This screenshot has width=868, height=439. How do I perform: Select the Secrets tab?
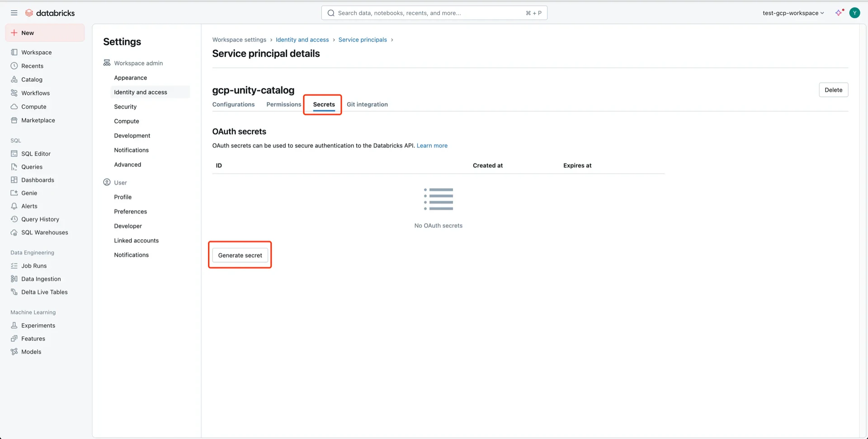click(324, 104)
